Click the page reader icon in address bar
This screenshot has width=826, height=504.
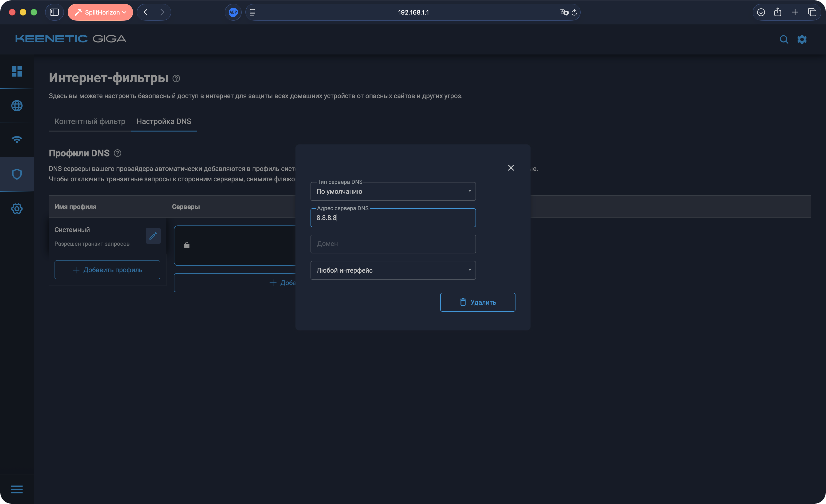click(x=252, y=12)
